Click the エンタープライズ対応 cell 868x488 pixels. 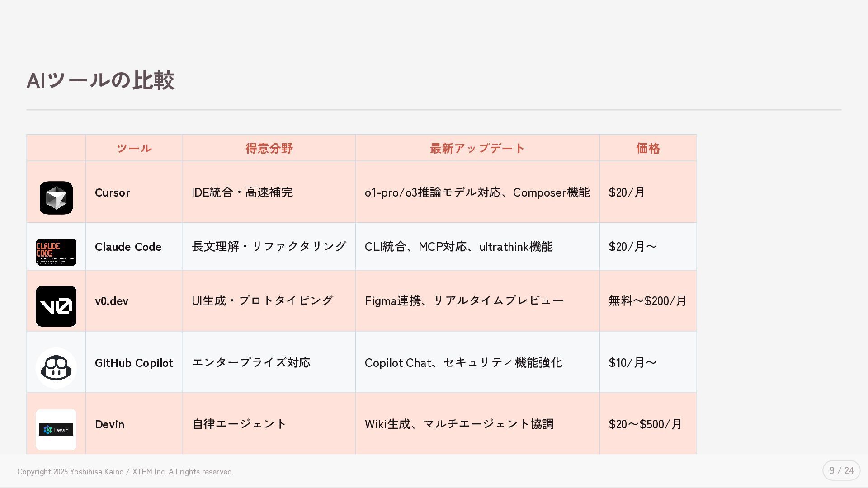[x=251, y=363]
